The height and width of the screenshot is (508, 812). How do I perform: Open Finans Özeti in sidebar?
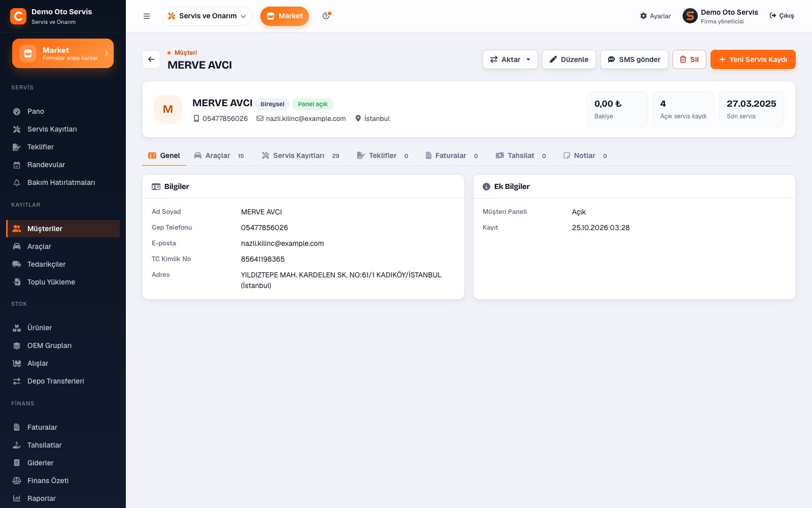[63, 481]
